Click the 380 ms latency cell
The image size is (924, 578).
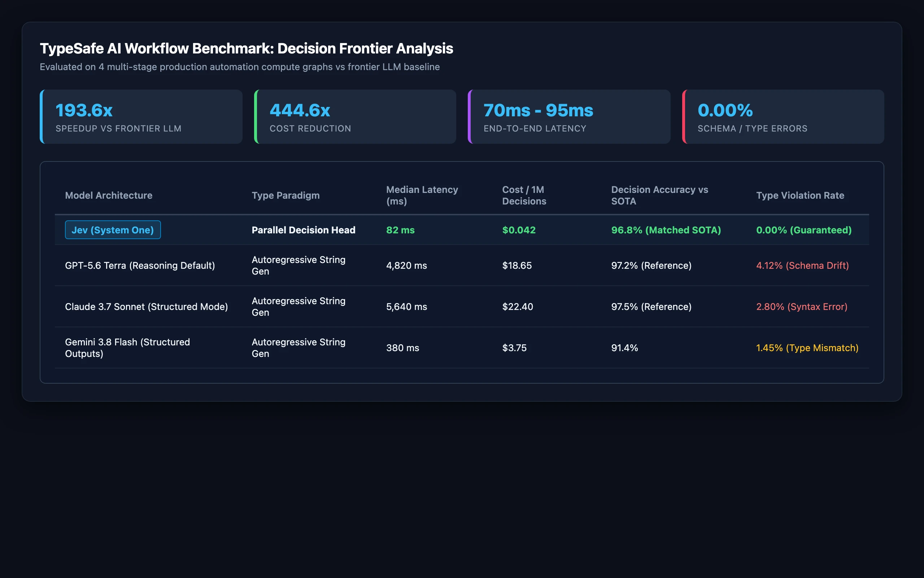(x=402, y=348)
